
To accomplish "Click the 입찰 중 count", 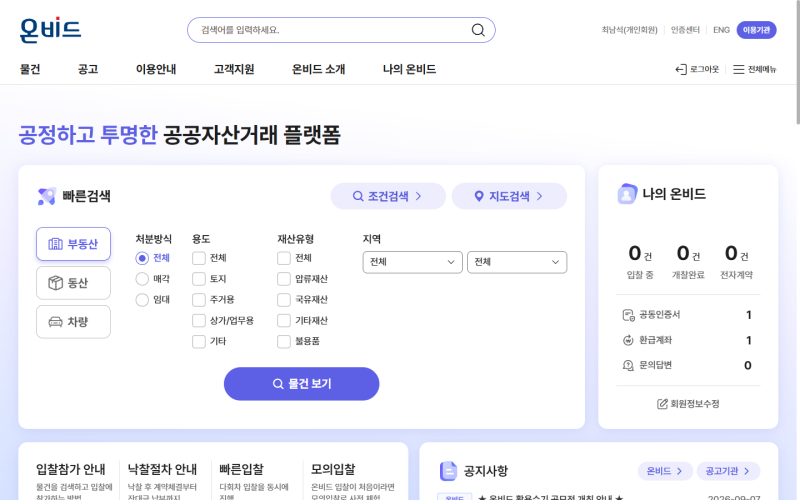I will point(640,254).
